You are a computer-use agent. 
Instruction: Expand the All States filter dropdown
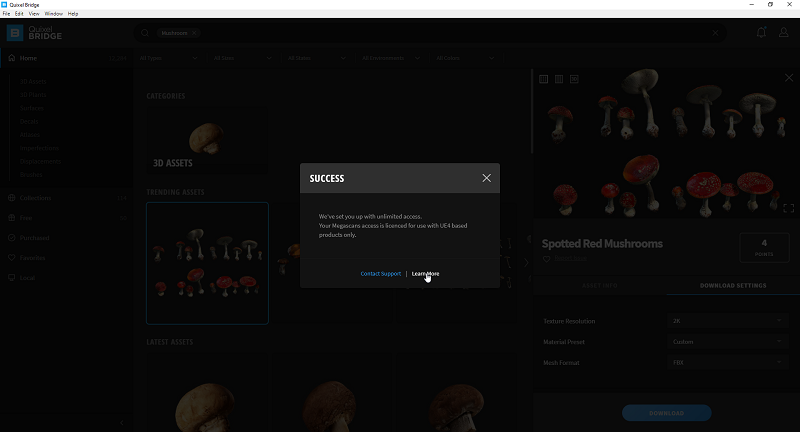point(316,58)
